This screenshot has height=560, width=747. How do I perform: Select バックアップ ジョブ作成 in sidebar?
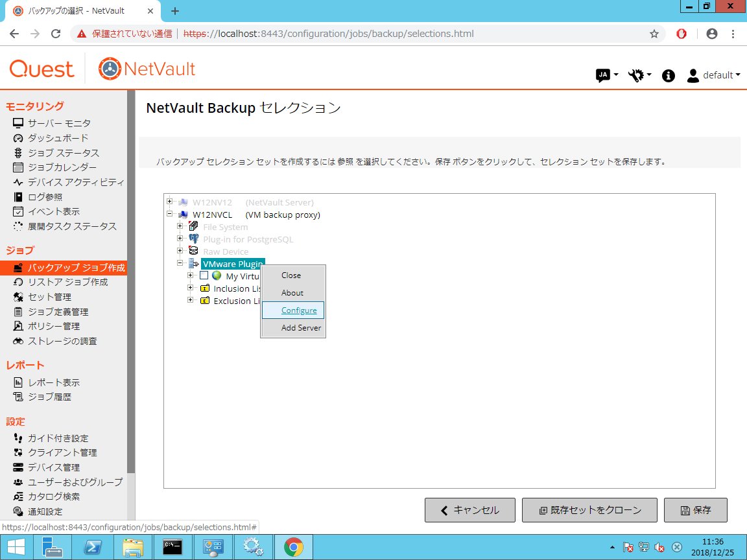[64, 268]
